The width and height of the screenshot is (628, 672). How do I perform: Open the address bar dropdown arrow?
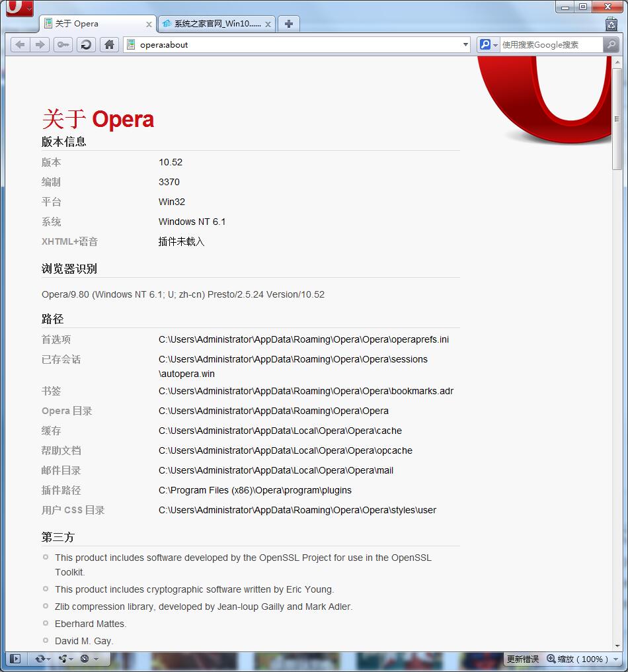tap(464, 44)
